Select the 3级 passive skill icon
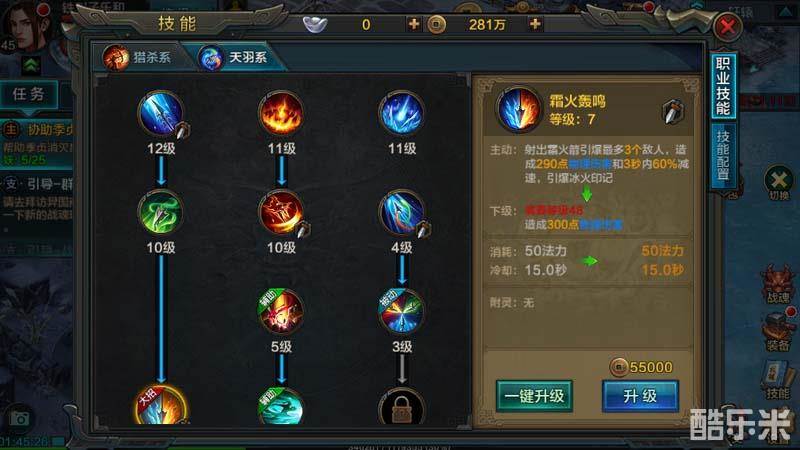Viewport: 800px width, 450px height. (x=402, y=311)
